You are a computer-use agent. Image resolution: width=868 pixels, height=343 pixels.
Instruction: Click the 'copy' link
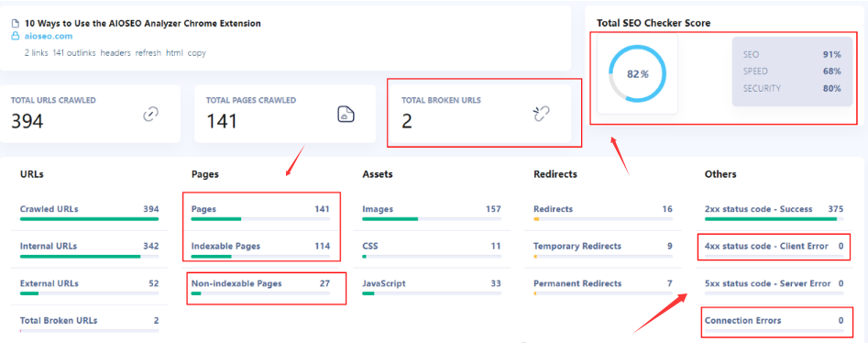[196, 53]
